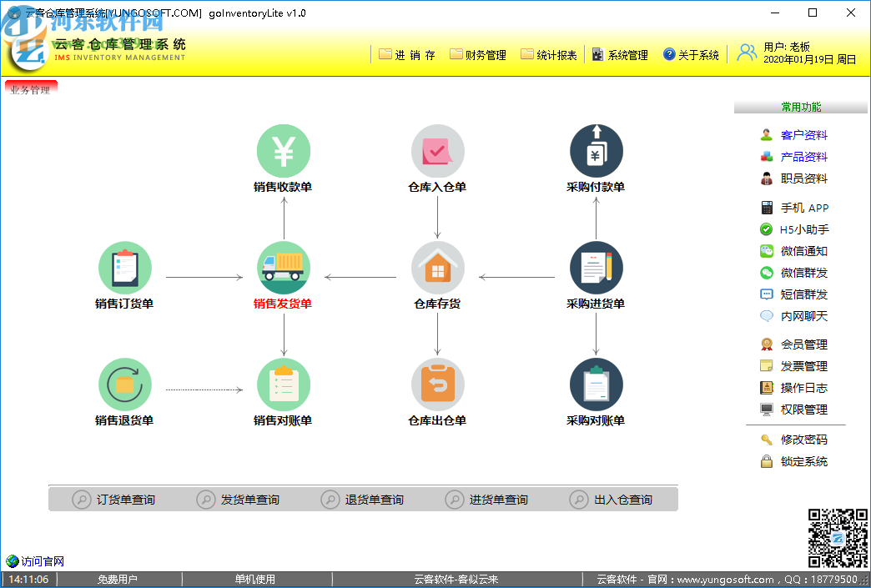
Task: Select the 销售退货单 return icon
Action: [124, 385]
